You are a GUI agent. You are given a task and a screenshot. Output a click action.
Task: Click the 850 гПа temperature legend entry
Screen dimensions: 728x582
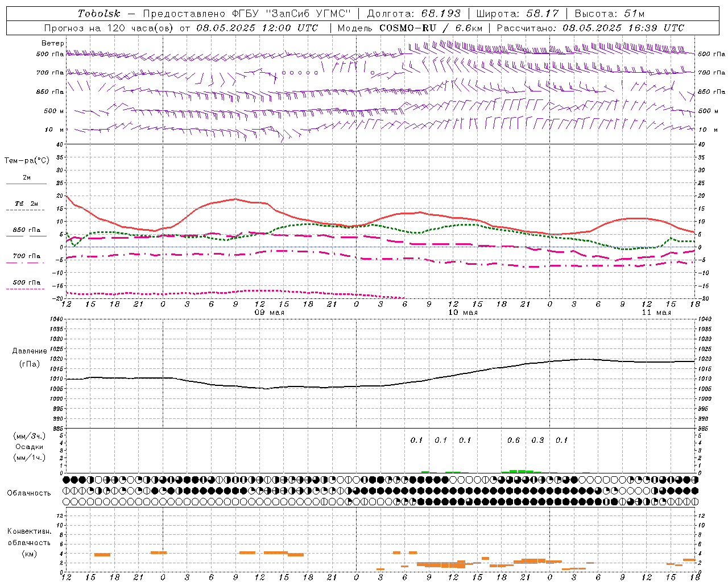(x=27, y=230)
